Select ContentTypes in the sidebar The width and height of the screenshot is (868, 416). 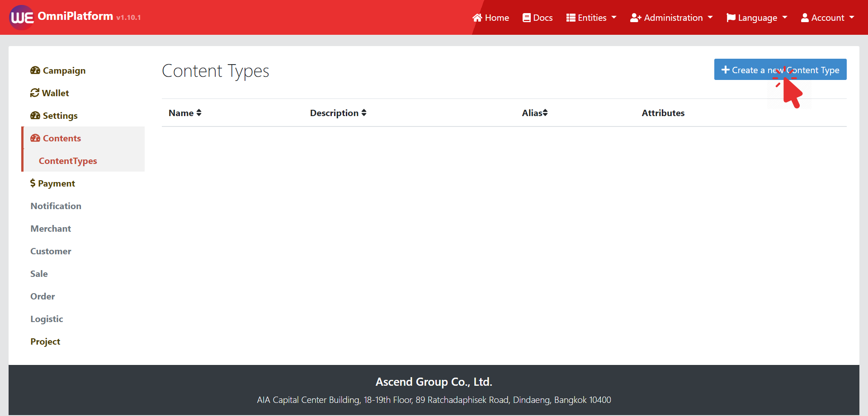[68, 161]
